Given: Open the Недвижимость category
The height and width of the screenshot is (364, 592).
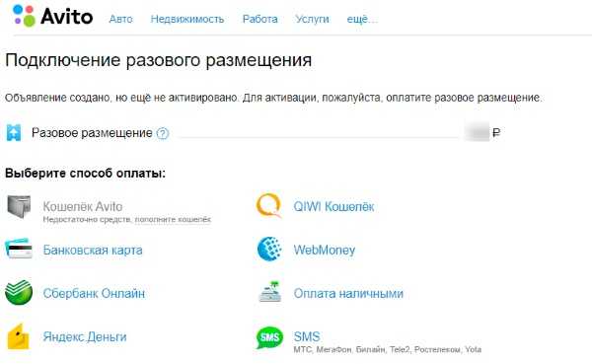Looking at the screenshot, I should point(187,19).
